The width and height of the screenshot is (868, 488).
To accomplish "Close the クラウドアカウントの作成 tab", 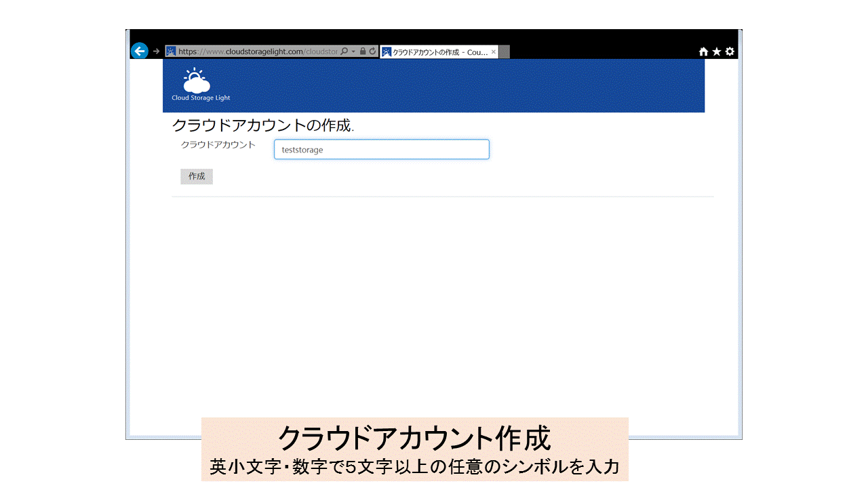I will [x=494, y=52].
